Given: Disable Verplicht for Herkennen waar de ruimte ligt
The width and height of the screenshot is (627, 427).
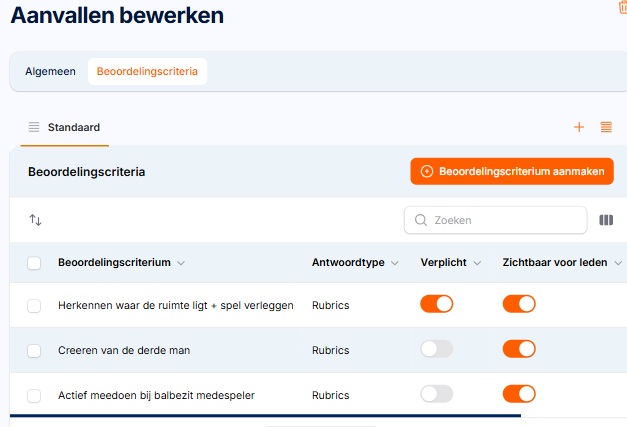Looking at the screenshot, I should (x=436, y=304).
